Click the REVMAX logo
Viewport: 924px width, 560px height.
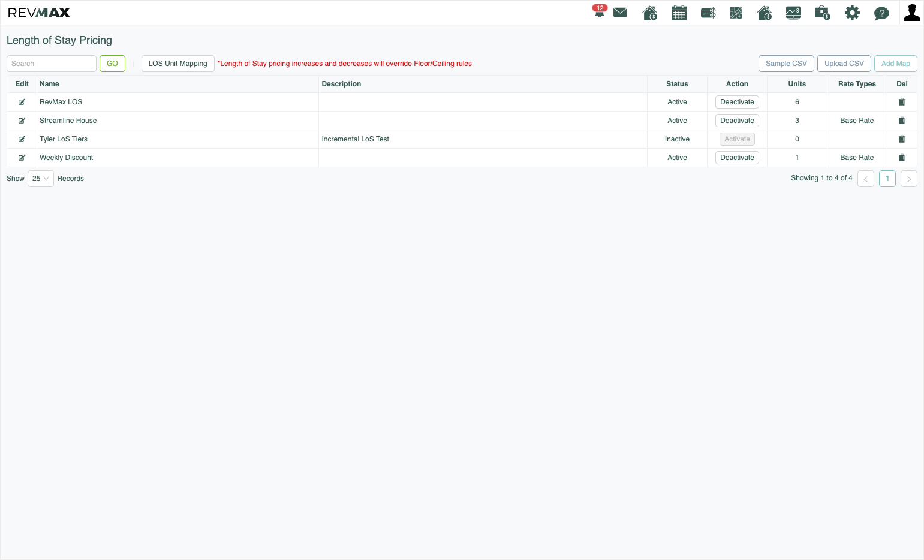(x=39, y=13)
